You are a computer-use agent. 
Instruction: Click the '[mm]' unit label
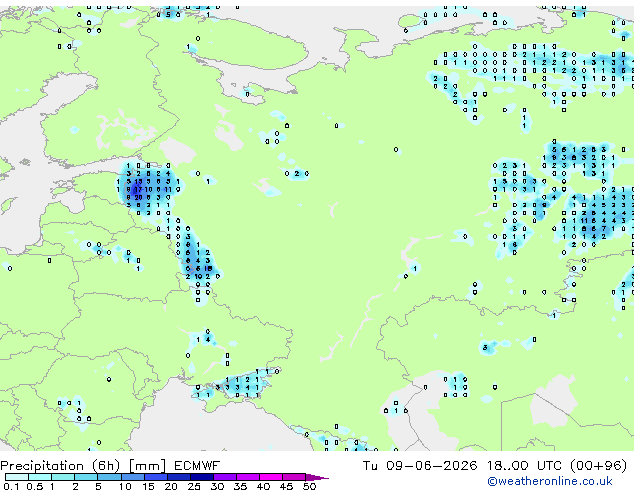(x=147, y=466)
